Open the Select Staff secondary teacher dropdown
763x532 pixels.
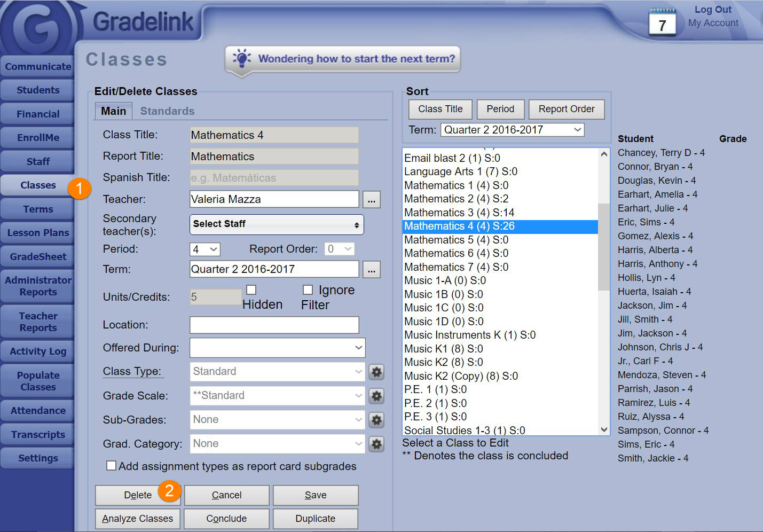tap(276, 224)
